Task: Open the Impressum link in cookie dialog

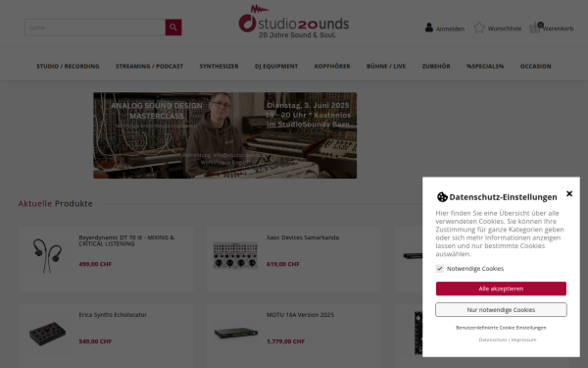Action: pos(523,340)
